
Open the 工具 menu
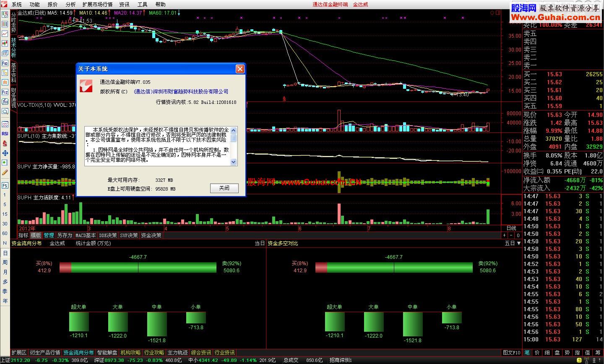[x=143, y=5]
